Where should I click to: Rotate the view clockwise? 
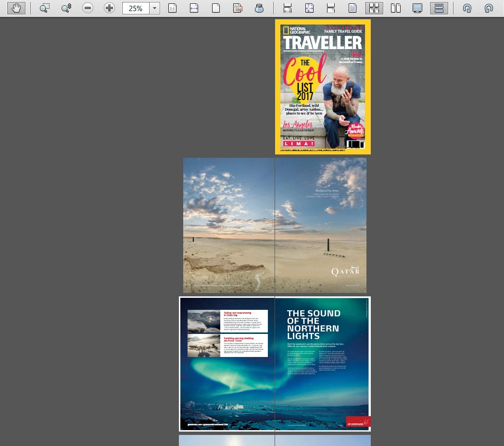(x=467, y=8)
